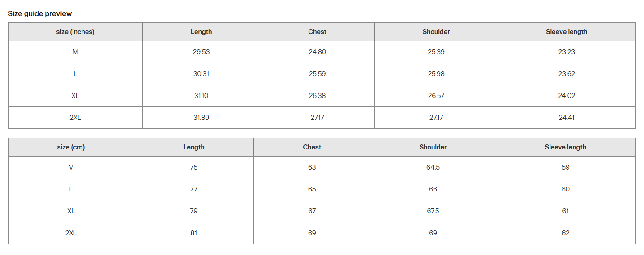Click the 64.5 shoulder measurement
Image resolution: width=644 pixels, height=255 pixels.
[433, 167]
